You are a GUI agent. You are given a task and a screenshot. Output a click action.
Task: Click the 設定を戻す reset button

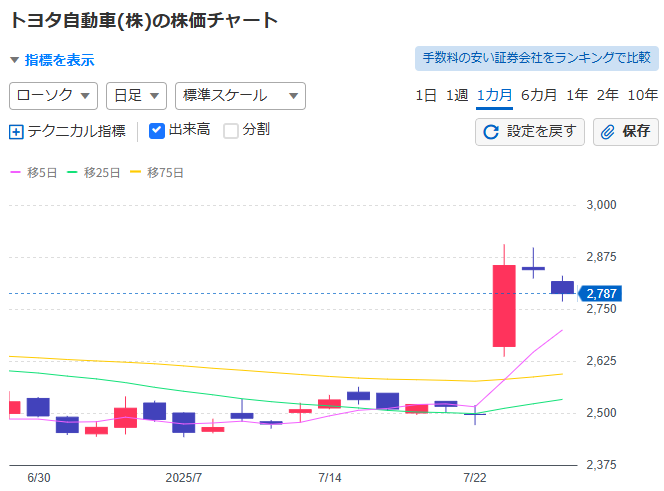coord(530,132)
